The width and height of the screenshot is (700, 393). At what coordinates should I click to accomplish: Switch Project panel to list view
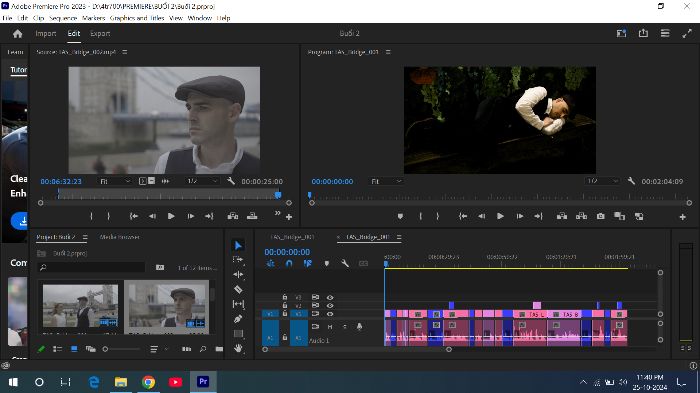point(57,349)
